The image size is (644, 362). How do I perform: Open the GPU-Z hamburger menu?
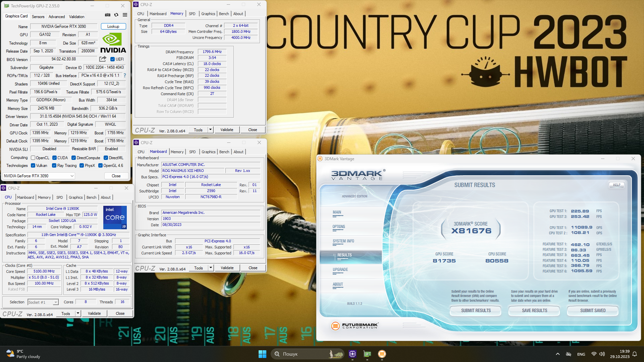click(125, 15)
